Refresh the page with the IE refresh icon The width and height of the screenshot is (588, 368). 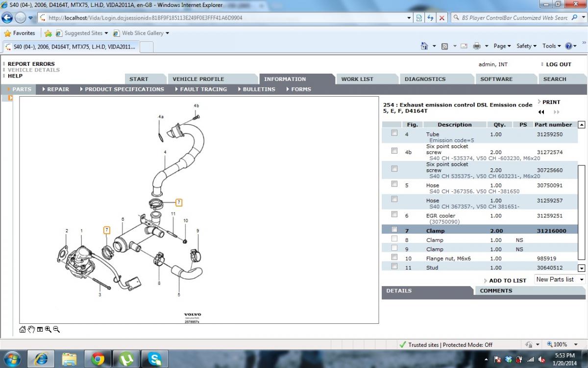pos(431,18)
